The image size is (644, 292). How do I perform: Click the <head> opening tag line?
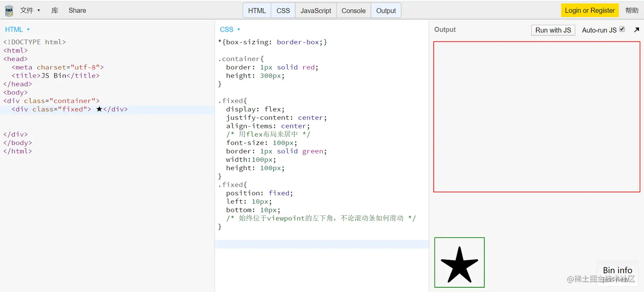15,59
